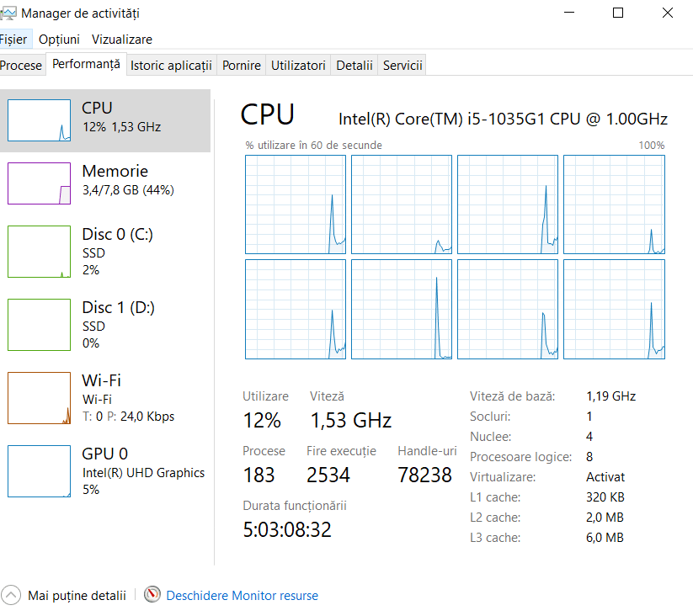The image size is (693, 616).
Task: Collapse view with the 'Mai puține detalii' arrow
Action: point(12,595)
